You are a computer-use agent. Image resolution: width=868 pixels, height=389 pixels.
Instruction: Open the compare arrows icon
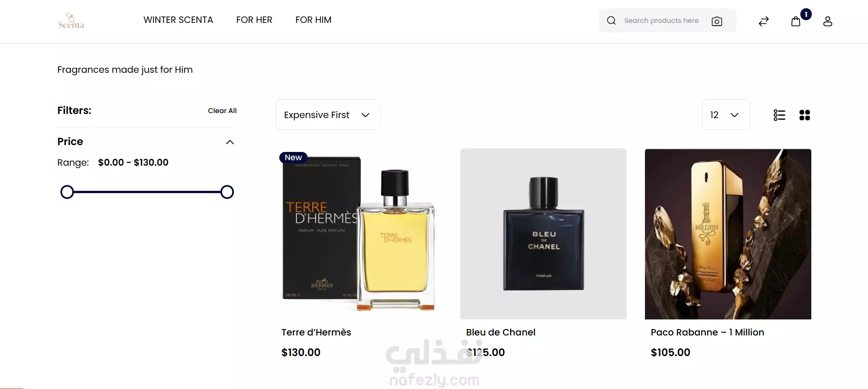tap(764, 21)
